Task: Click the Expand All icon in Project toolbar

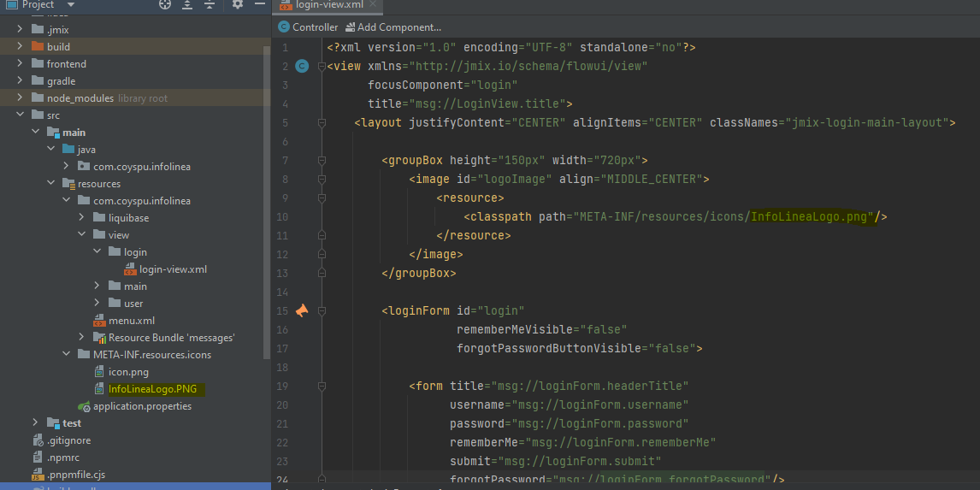Action: point(187,4)
